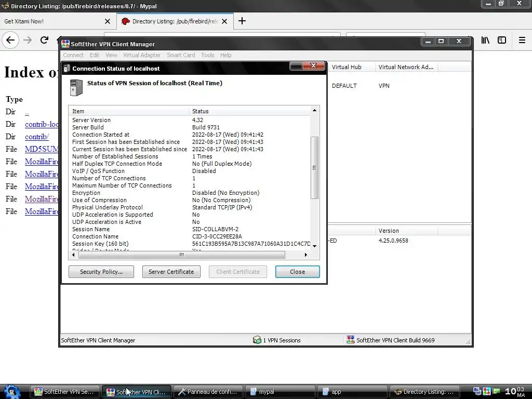This screenshot has width=532, height=399.
Task: Switch to SoftEther VPN Se... taskbar item
Action: (x=65, y=392)
